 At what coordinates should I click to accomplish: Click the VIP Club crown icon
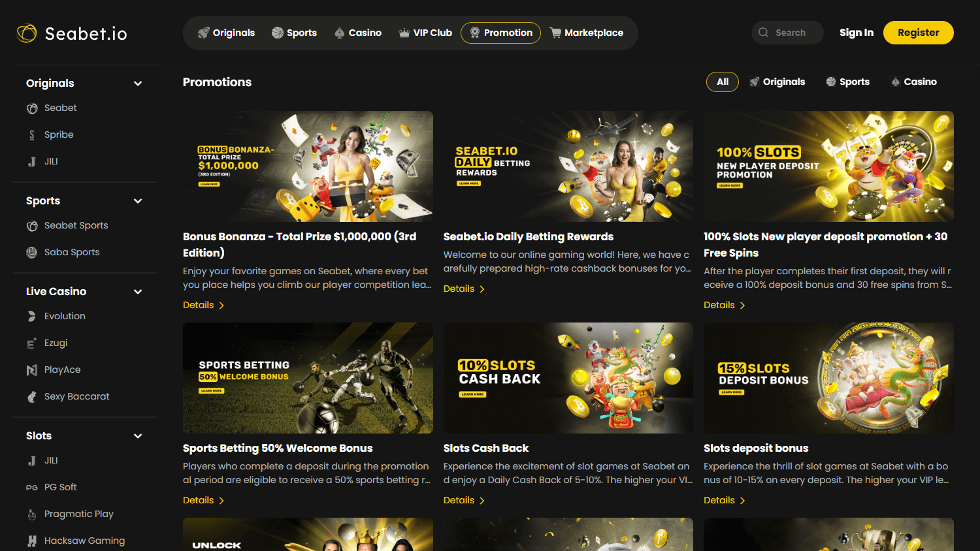click(x=404, y=33)
